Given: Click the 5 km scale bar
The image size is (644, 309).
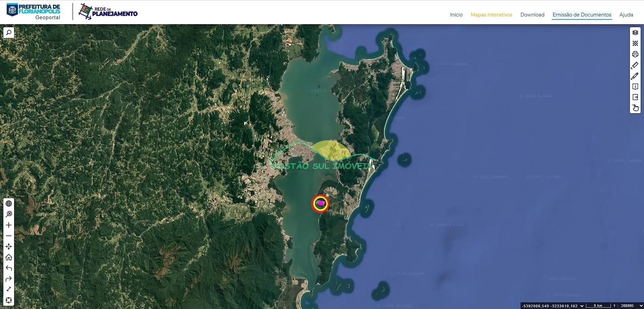Looking at the screenshot, I should [x=598, y=306].
